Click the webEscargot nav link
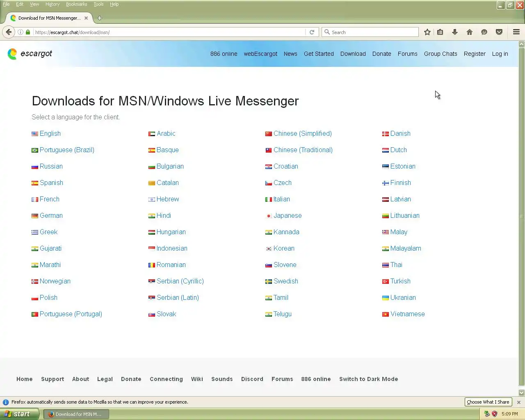The width and height of the screenshot is (525, 420). pyautogui.click(x=260, y=54)
